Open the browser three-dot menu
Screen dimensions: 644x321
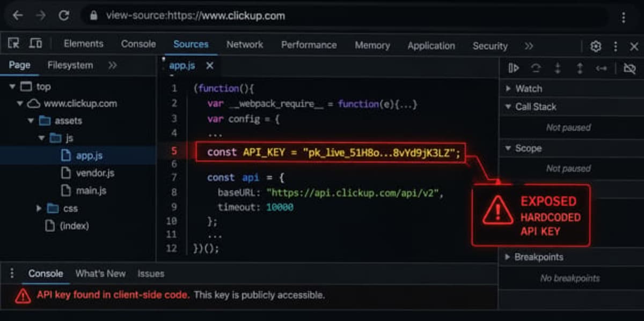coord(624,17)
